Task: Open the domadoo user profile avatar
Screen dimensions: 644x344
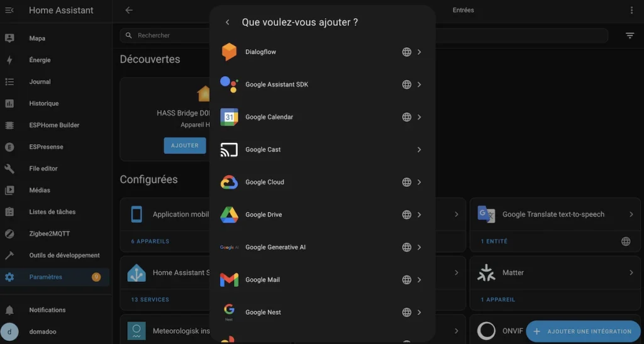Action: [9, 331]
